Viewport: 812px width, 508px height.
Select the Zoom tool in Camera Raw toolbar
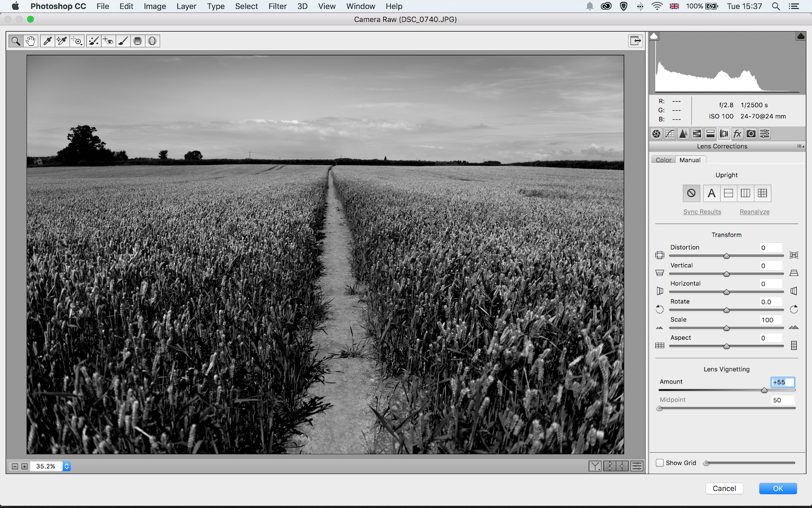(x=16, y=41)
